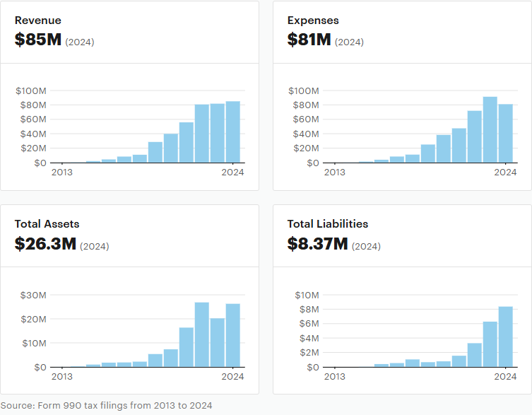Screen dimensions: 532x415
Task: Click the Form 990 source note
Action: tap(106, 406)
